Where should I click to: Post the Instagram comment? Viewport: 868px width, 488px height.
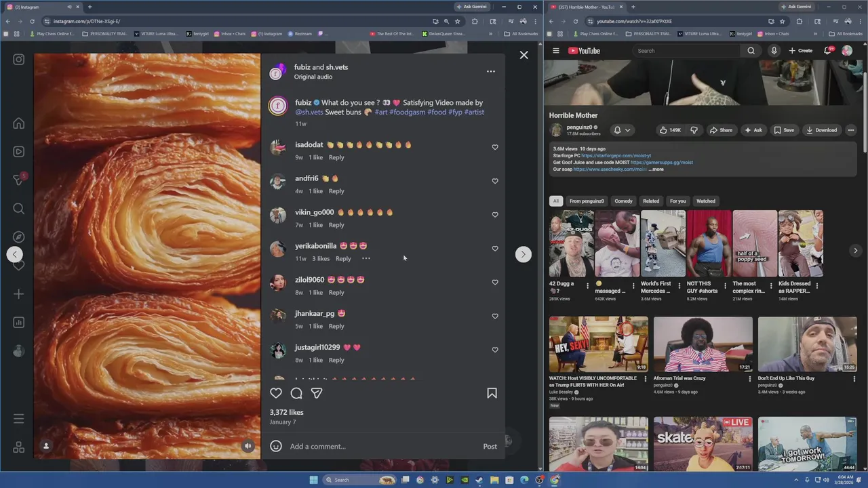(490, 447)
